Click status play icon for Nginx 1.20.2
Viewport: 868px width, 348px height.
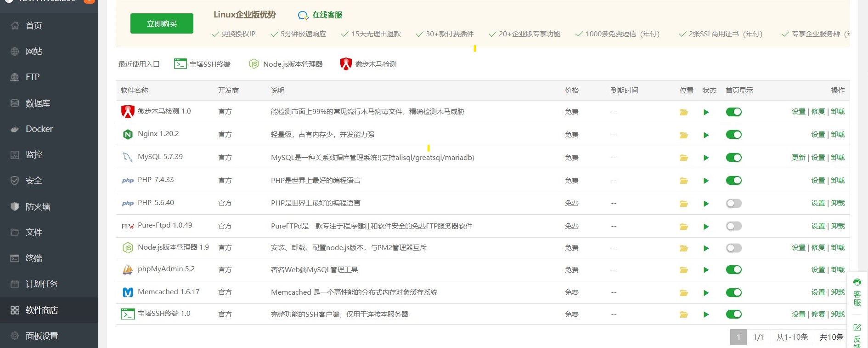(706, 135)
